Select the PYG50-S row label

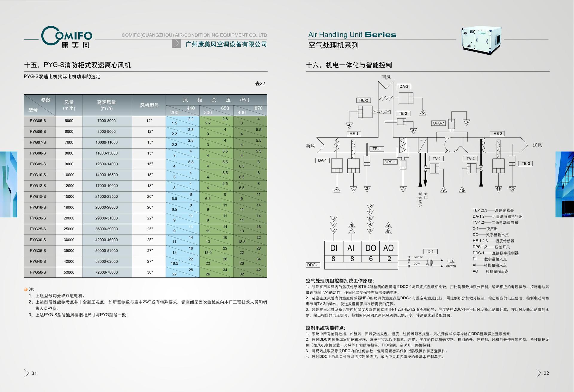(x=38, y=272)
